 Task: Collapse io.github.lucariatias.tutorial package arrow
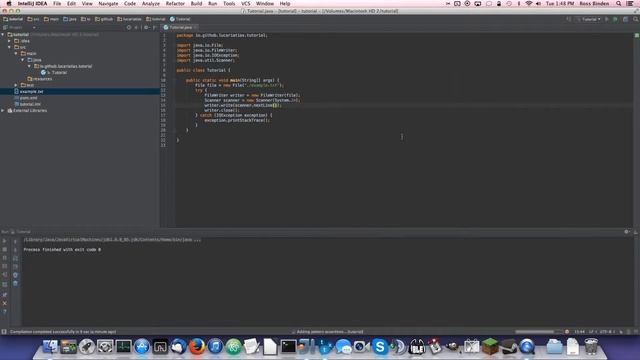pos(29,66)
